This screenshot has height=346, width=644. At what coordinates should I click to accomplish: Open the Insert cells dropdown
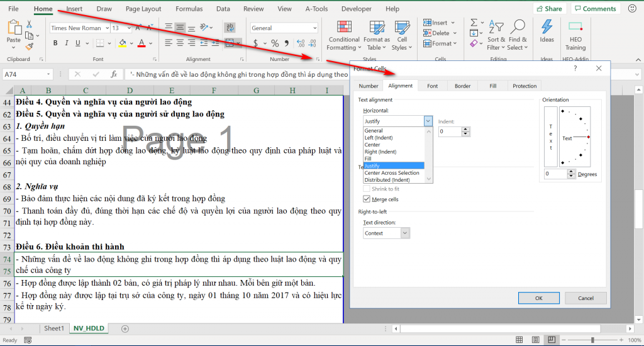453,23
